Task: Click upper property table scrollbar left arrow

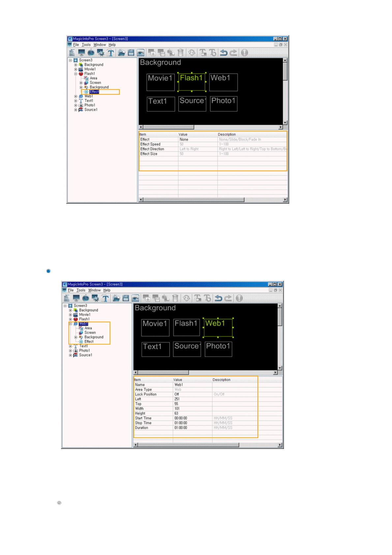Action: [141, 200]
